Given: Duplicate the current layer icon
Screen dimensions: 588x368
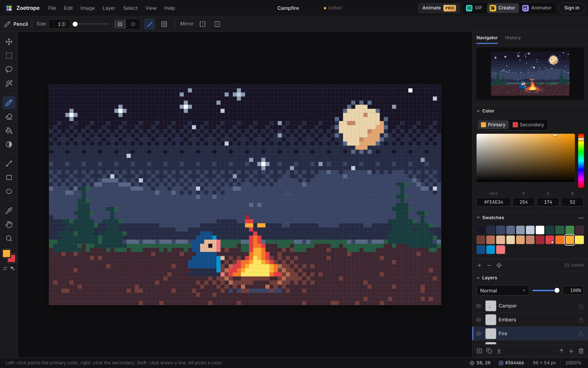Looking at the screenshot, I should tap(489, 351).
